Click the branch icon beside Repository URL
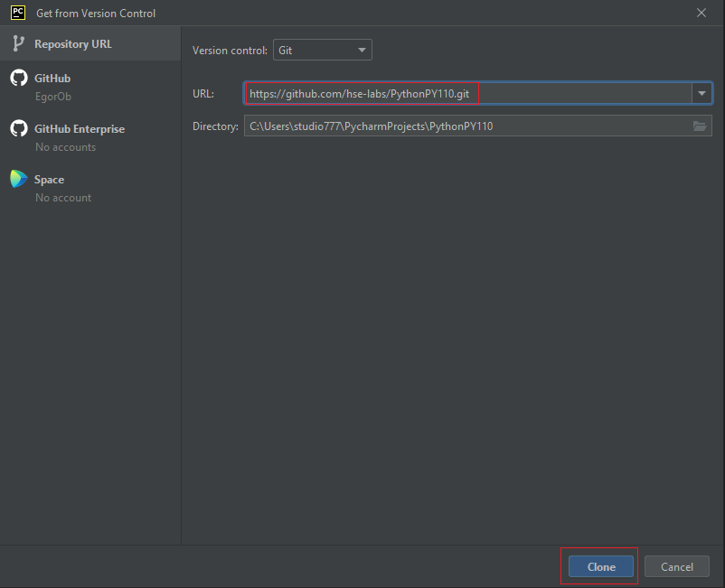725x588 pixels. pos(18,44)
